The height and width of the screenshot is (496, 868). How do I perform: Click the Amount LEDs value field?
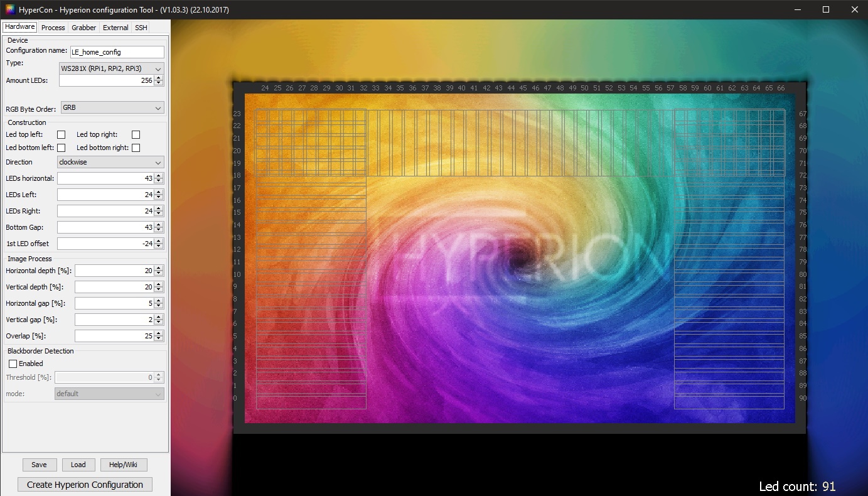[x=106, y=80]
